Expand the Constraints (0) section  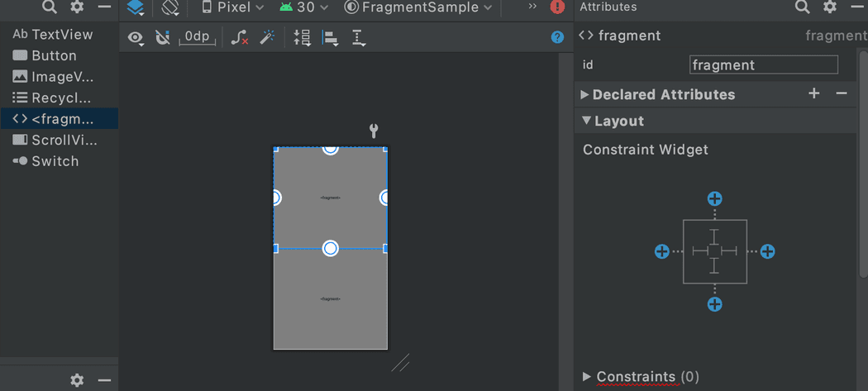click(587, 377)
